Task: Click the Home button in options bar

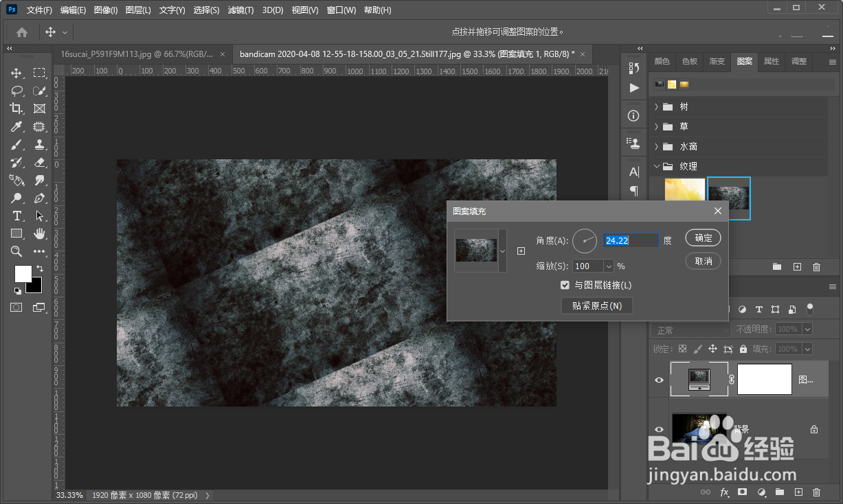Action: [x=22, y=32]
